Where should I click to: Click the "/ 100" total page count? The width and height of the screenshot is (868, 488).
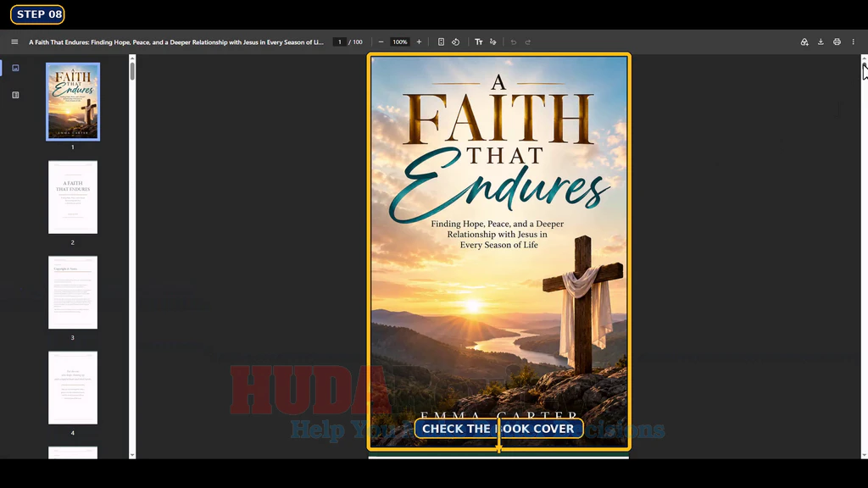355,42
